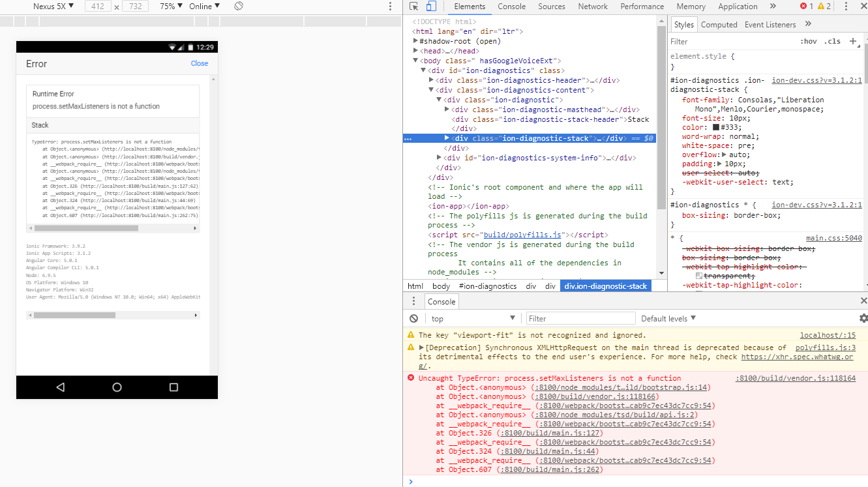Screen dimensions: 868x487
Task: Close the error overlay via Close link
Action: click(200, 63)
